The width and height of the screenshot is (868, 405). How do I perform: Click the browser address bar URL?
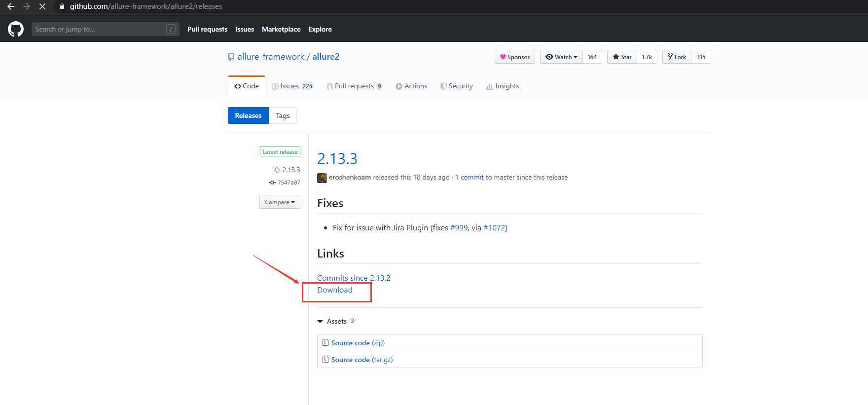pos(146,6)
